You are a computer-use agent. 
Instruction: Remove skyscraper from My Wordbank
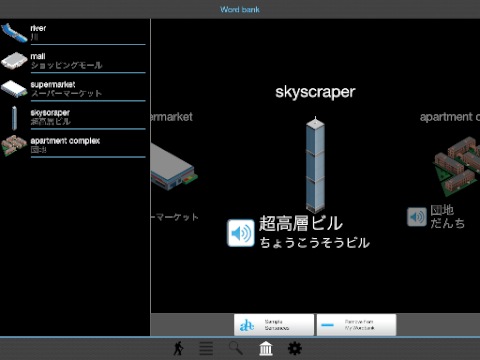pos(356,325)
